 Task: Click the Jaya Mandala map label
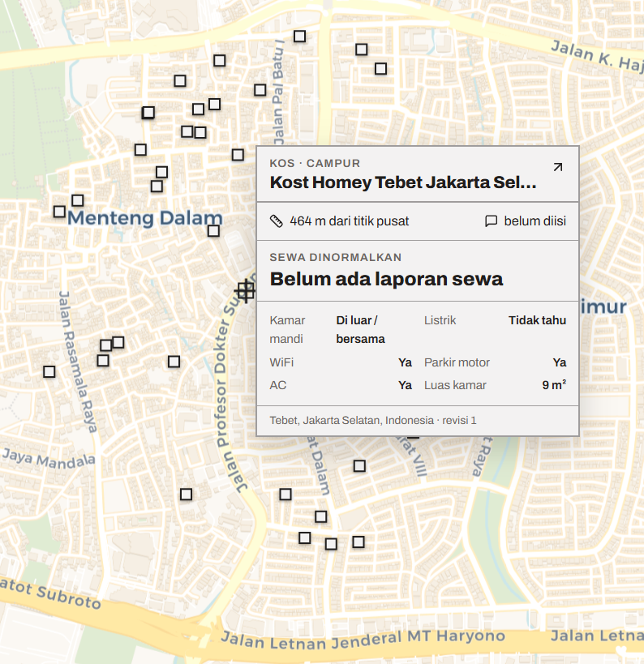pyautogui.click(x=49, y=459)
